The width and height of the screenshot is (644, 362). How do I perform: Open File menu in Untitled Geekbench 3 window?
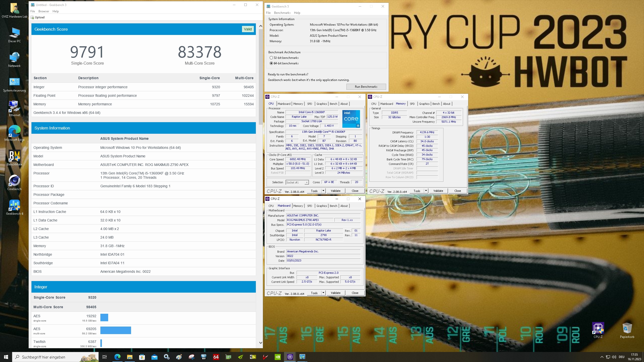(33, 11)
